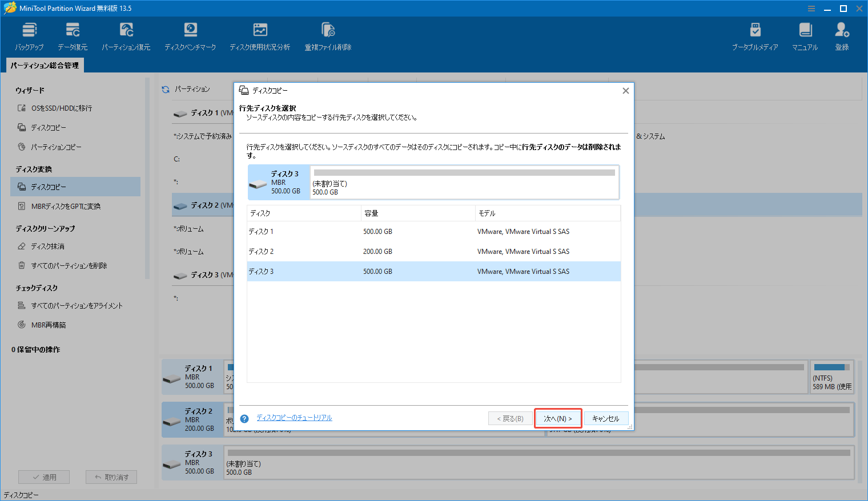Click the 適用 apply button

coord(44,476)
